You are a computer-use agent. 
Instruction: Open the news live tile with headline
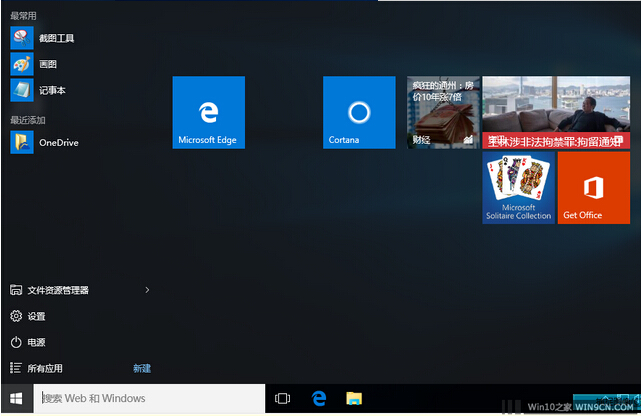(x=556, y=112)
